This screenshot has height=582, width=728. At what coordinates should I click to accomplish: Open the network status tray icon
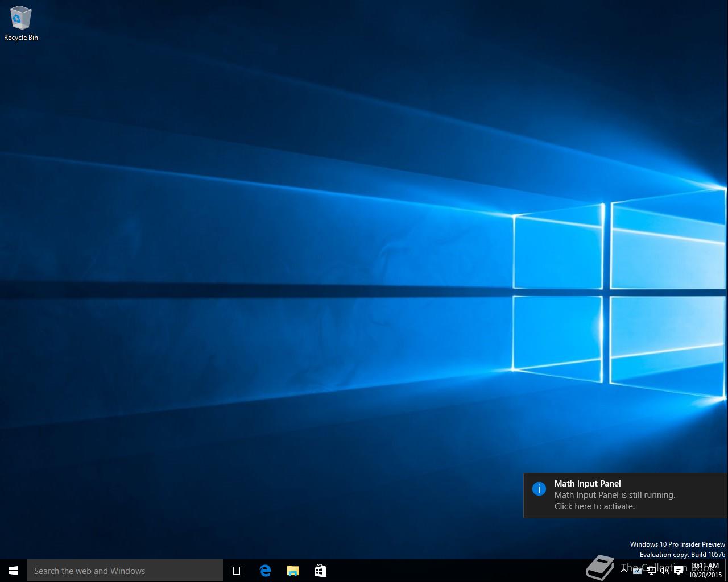pyautogui.click(x=651, y=571)
